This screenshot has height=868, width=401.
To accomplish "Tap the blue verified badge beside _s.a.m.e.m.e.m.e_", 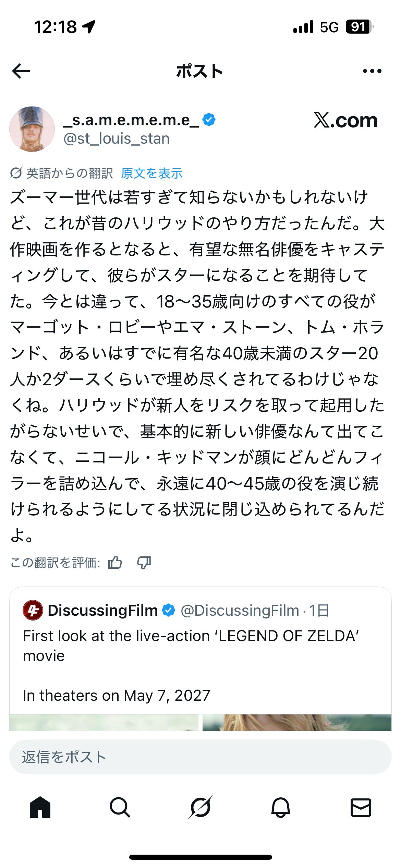I will coord(209,120).
